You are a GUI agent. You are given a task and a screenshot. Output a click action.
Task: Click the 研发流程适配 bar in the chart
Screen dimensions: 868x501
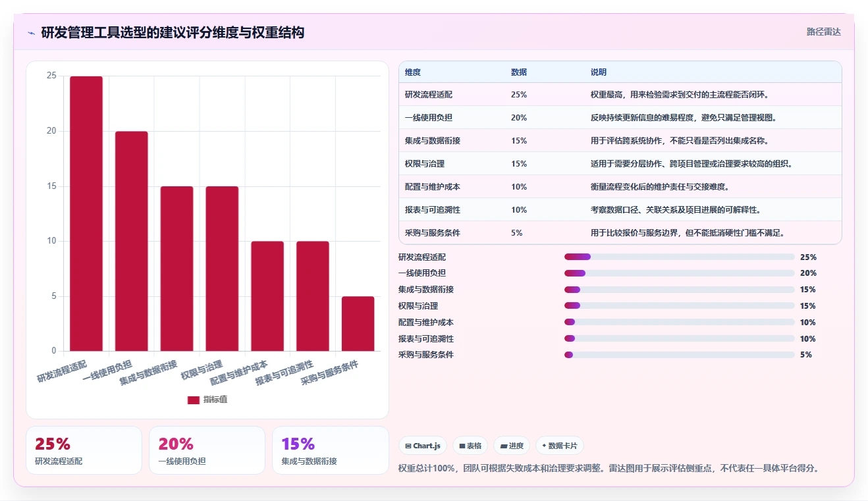tap(86, 213)
